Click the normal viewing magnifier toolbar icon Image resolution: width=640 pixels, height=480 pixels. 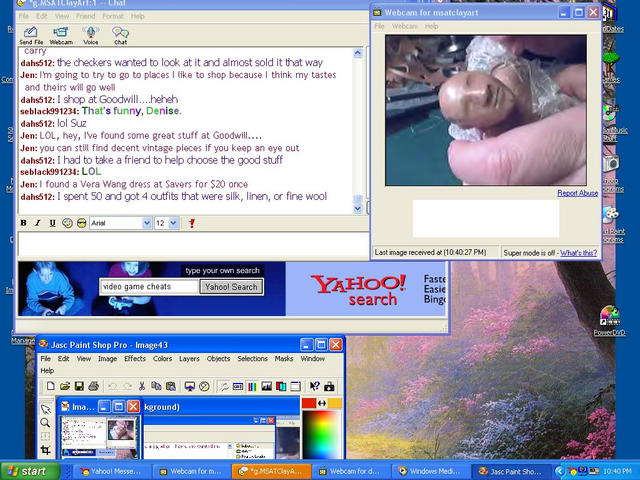pyautogui.click(x=224, y=386)
